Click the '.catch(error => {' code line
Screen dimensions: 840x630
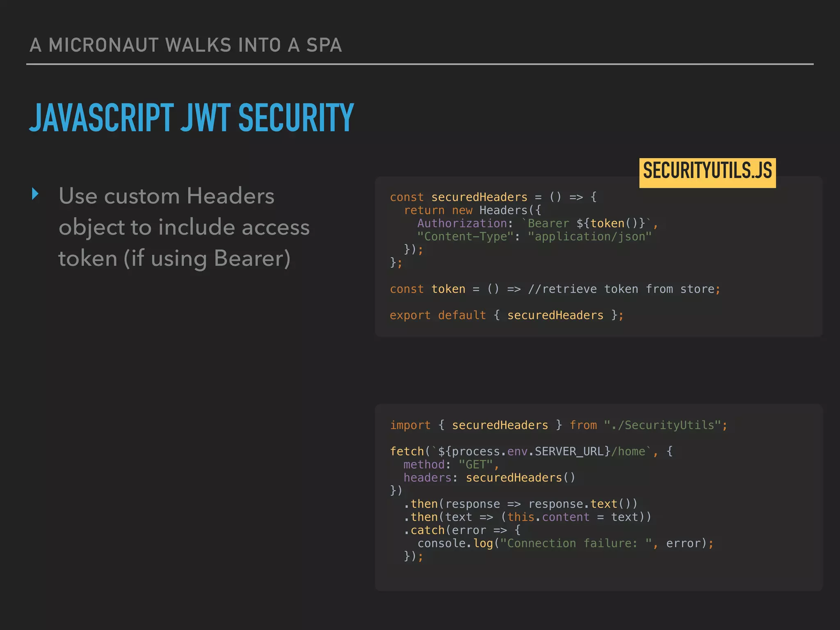(462, 530)
